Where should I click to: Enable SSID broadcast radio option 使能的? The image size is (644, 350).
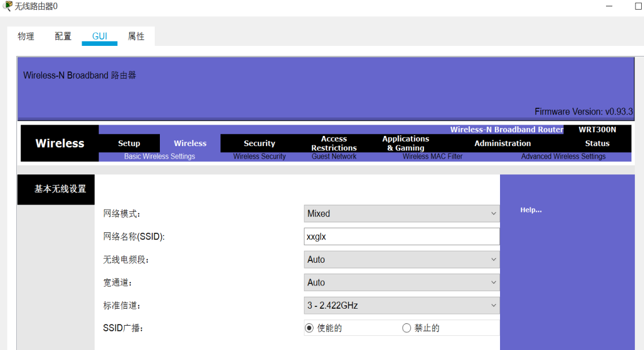pyautogui.click(x=310, y=328)
